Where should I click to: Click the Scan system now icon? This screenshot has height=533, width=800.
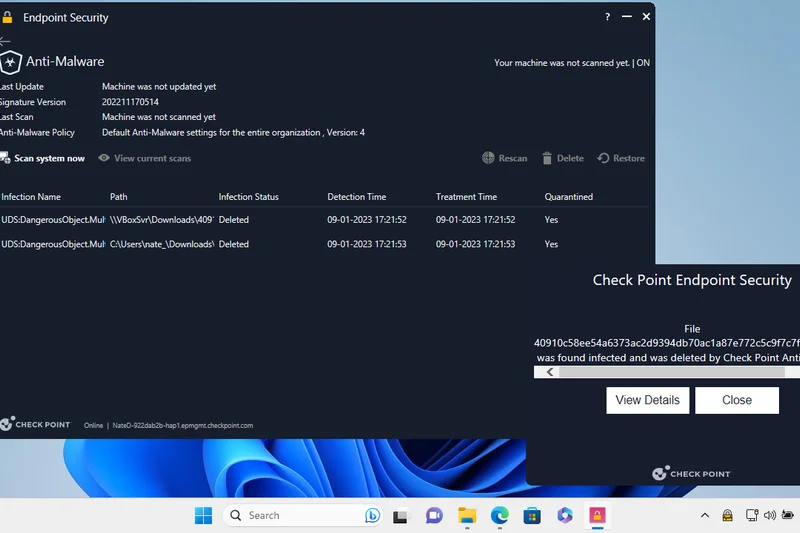tap(5, 158)
